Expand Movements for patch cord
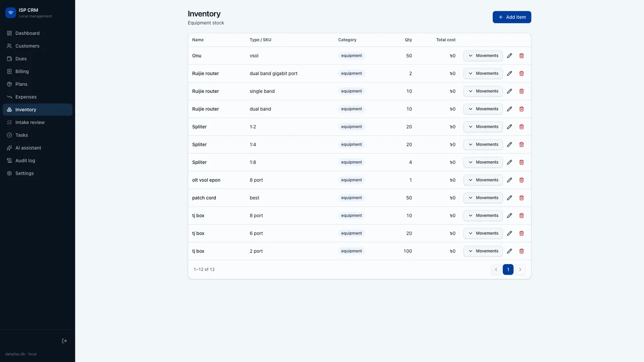 [483, 198]
